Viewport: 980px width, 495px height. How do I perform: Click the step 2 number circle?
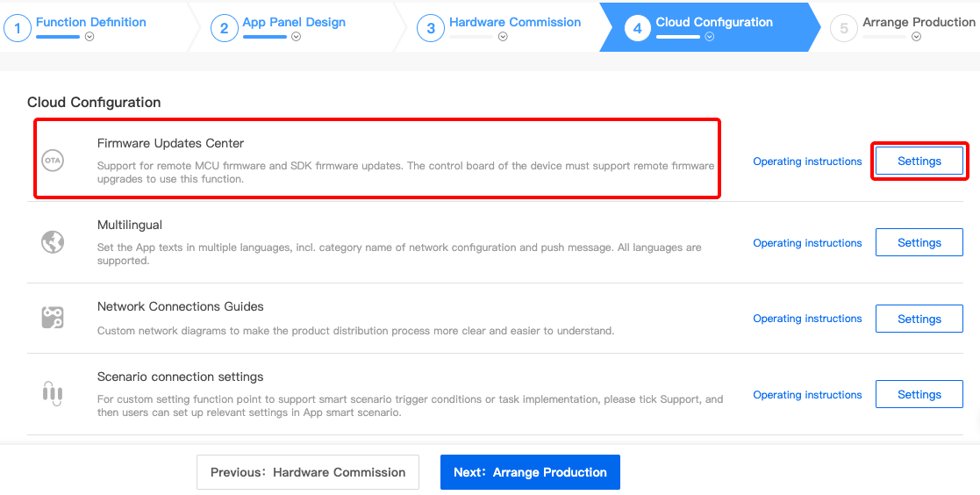[x=224, y=28]
